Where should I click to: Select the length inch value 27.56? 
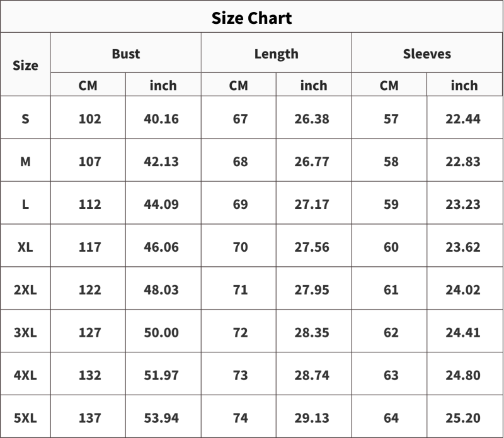(312, 247)
